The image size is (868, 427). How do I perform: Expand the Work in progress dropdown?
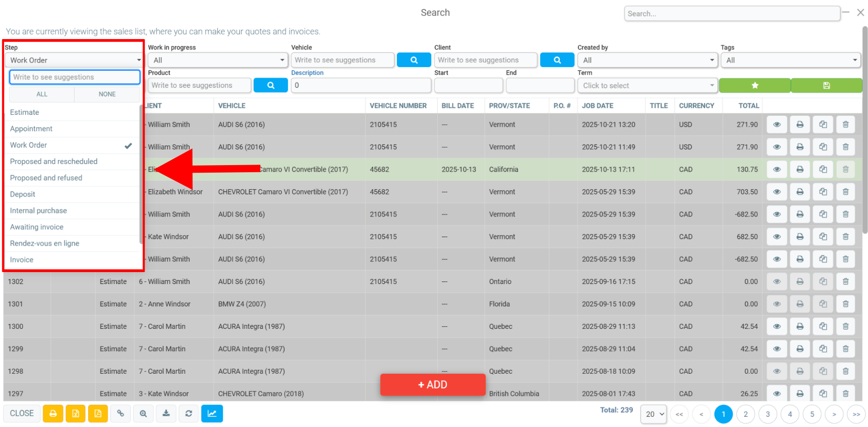click(x=218, y=60)
